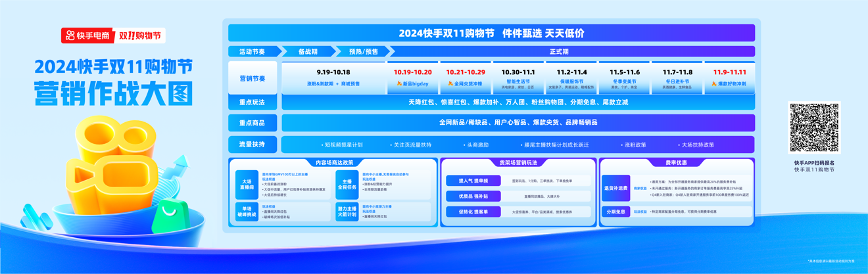Open the 10.19-10.20 date cell

point(413,78)
